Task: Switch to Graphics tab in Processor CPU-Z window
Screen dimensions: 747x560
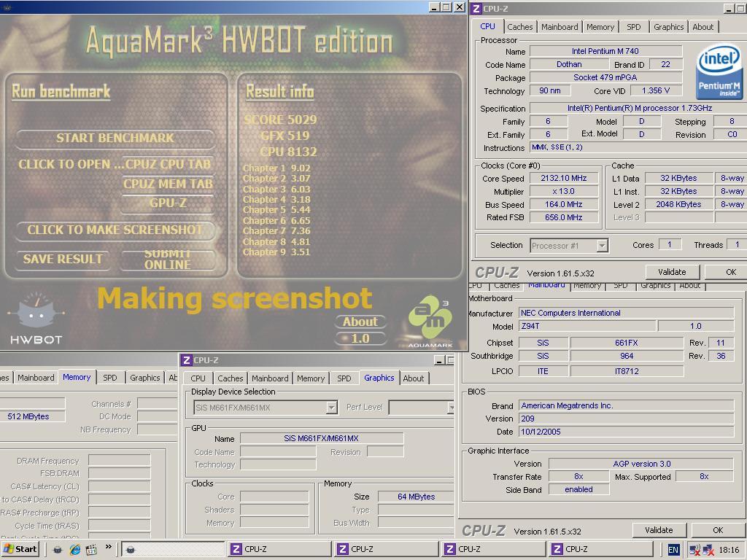Action: (x=668, y=27)
